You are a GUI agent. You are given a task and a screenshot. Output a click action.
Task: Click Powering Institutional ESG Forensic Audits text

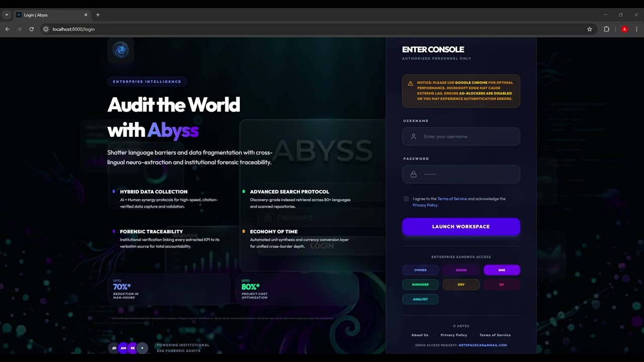[x=183, y=348]
